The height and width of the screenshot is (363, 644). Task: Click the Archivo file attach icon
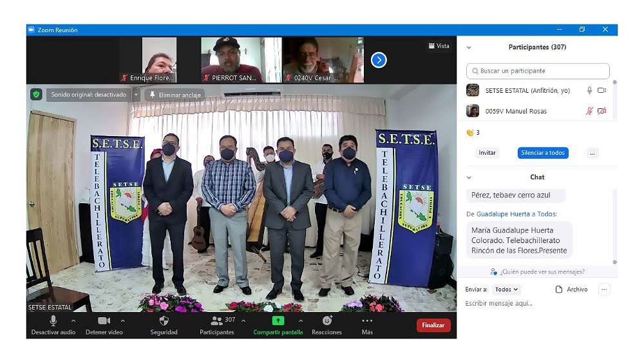click(x=559, y=289)
